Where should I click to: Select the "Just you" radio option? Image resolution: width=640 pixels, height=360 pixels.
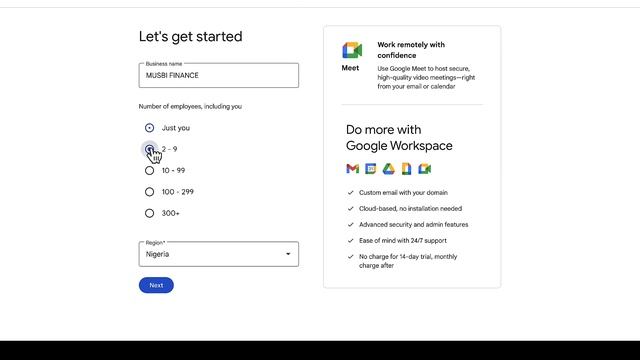coord(149,128)
